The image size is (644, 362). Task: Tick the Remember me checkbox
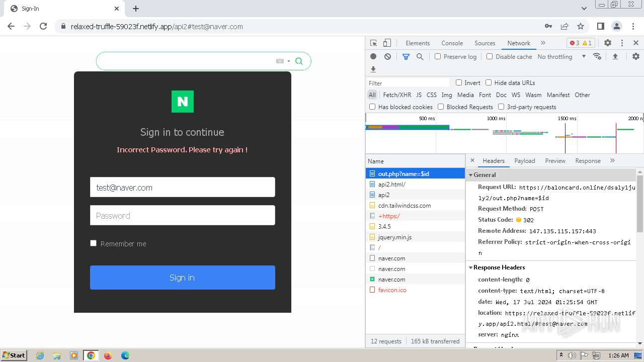[93, 243]
